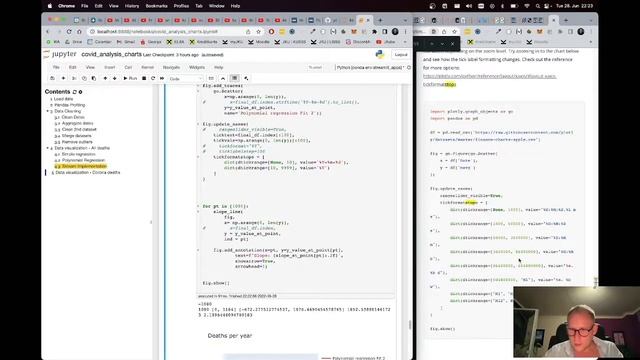Open the Gmail bookmark

pos(126,42)
